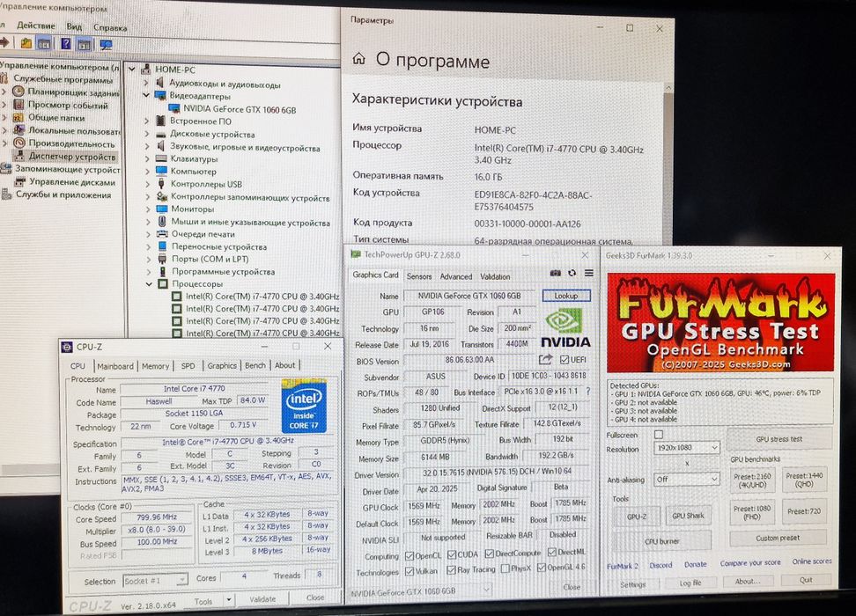
Task: Open the Resolution 1920x1080 dropdown in FurMark
Action: (686, 447)
